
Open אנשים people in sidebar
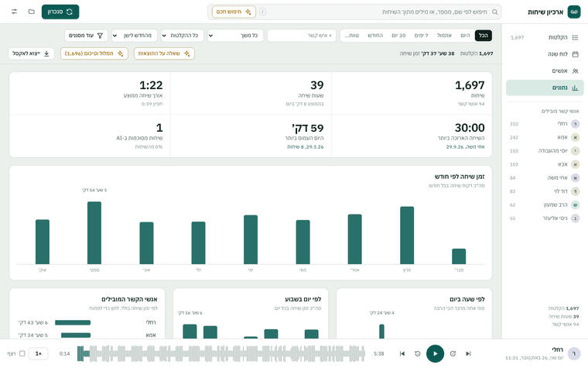pos(545,71)
